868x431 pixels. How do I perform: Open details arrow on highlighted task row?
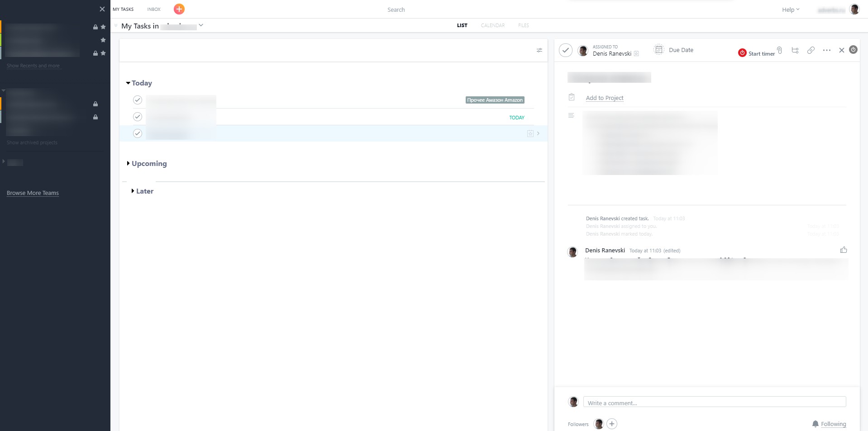click(x=538, y=133)
